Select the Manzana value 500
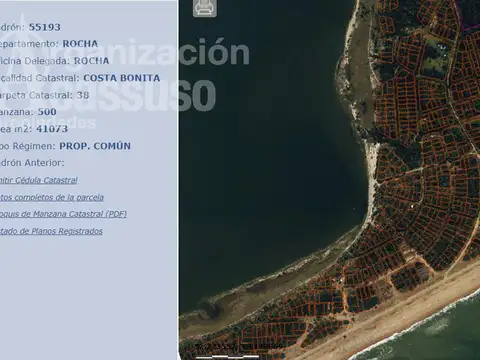The height and width of the screenshot is (360, 480). pyautogui.click(x=47, y=112)
